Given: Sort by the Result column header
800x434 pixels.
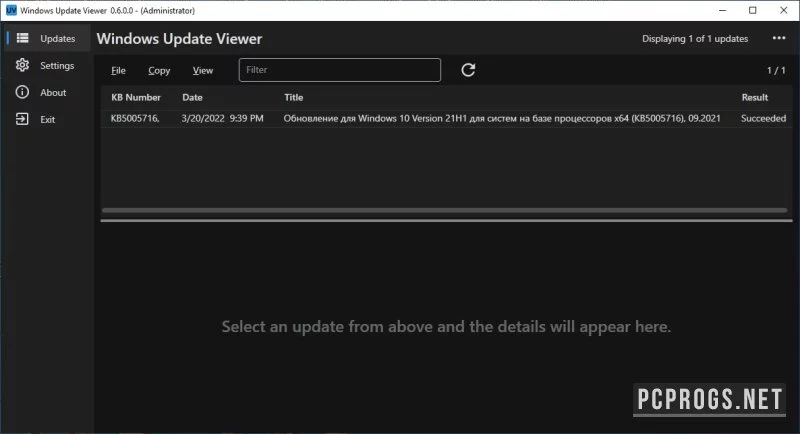Looking at the screenshot, I should [x=755, y=97].
